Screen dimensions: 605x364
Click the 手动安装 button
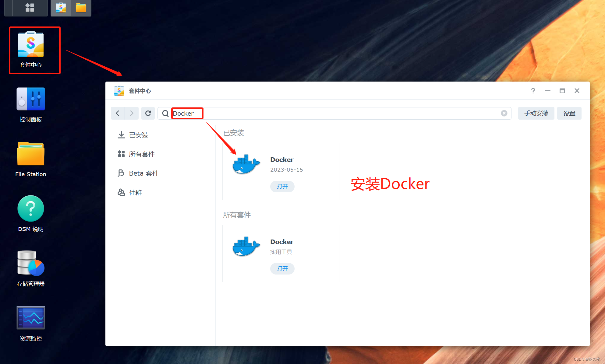pyautogui.click(x=536, y=113)
